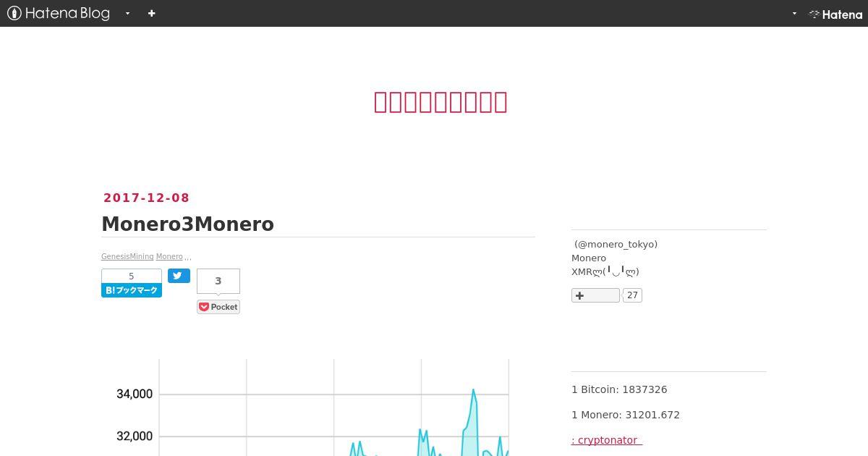This screenshot has height=456, width=868.
Task: Open the Monero category tag
Action: 169,257
